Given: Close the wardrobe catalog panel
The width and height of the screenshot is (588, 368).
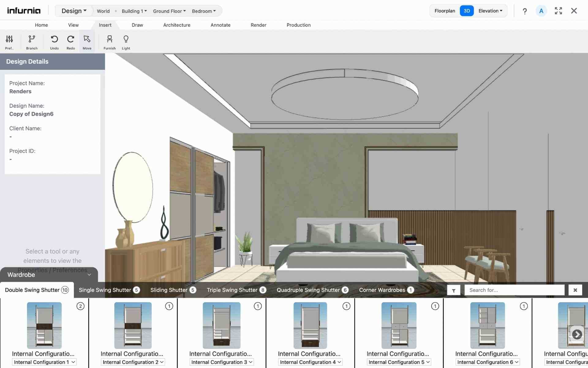Looking at the screenshot, I should 575,290.
